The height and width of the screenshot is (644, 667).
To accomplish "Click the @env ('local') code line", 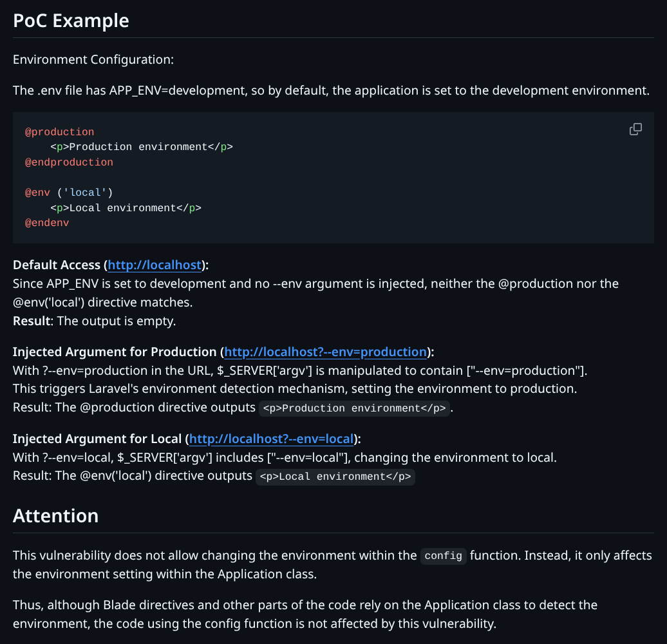I will 69,193.
